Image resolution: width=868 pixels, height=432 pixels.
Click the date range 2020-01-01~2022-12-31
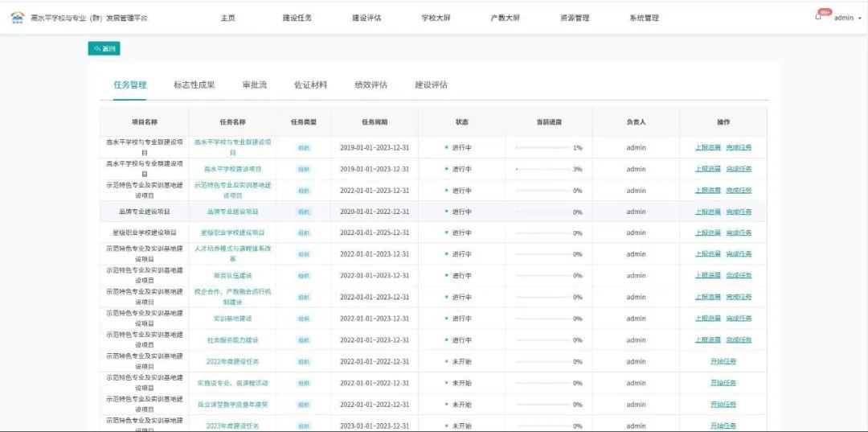pyautogui.click(x=375, y=212)
